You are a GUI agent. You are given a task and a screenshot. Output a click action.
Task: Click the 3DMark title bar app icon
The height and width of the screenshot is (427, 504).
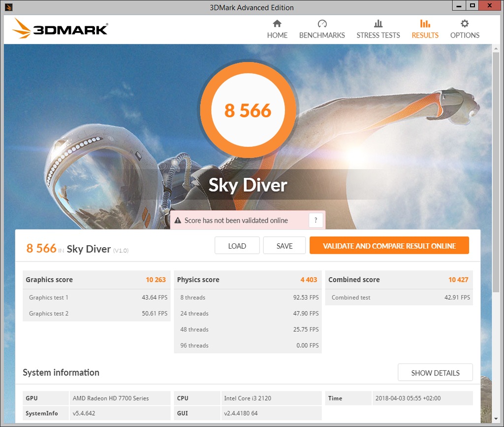(x=9, y=7)
